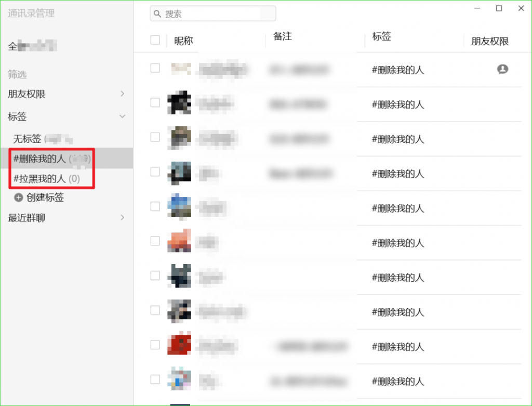Image resolution: width=532 pixels, height=406 pixels.
Task: Tick the checkbox of the third contact
Action: click(155, 137)
